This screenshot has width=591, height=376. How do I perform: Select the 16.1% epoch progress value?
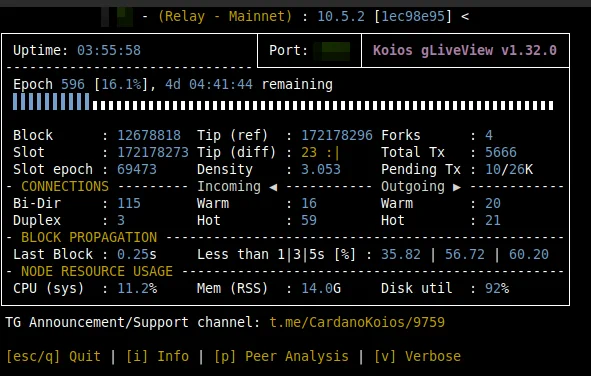tap(121, 84)
